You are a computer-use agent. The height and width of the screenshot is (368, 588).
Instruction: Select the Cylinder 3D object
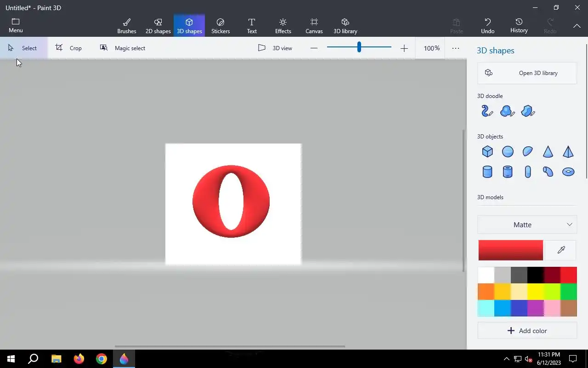coord(487,172)
